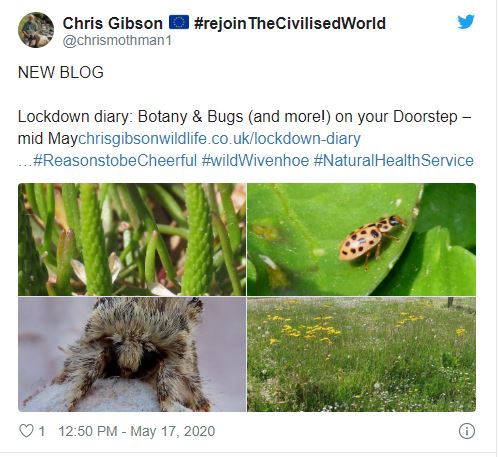Click the #ReasonstobeCheerful hashtag
499x457 pixels.
(115, 160)
